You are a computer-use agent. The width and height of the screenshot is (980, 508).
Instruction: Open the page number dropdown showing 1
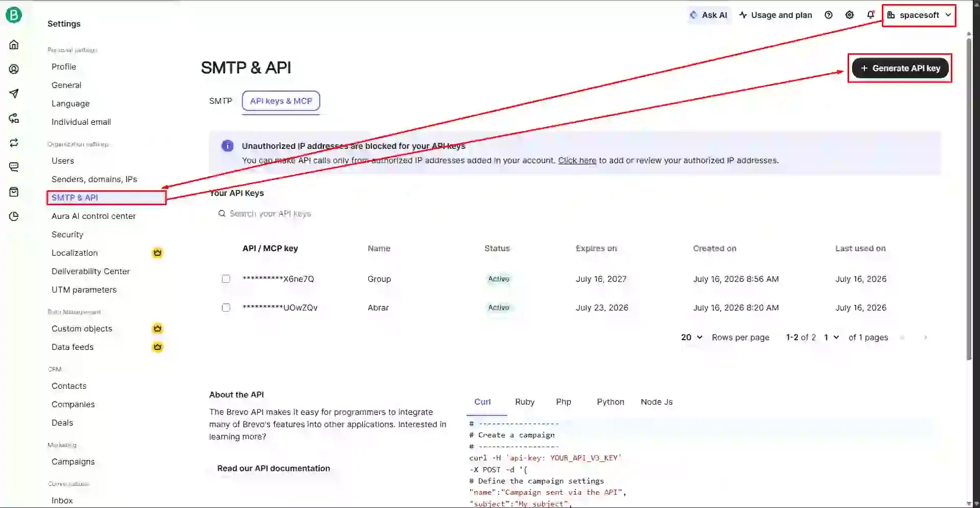coord(831,337)
